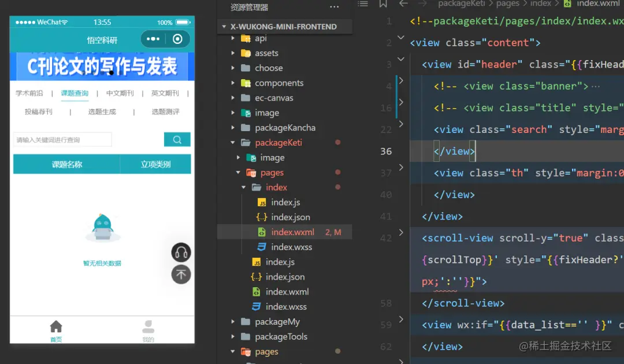Click the closing </scroll-view> tag text
624x364 pixels.
(463, 303)
